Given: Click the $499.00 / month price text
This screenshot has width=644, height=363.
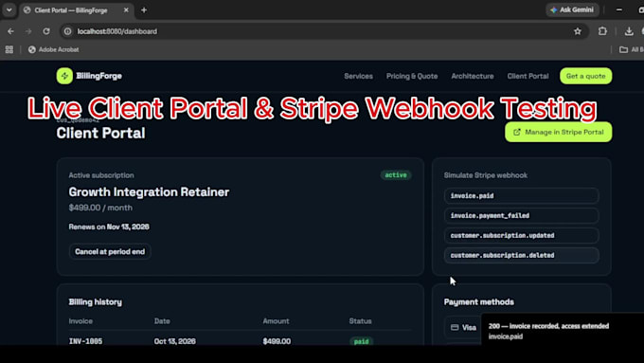Looking at the screenshot, I should click(x=100, y=208).
